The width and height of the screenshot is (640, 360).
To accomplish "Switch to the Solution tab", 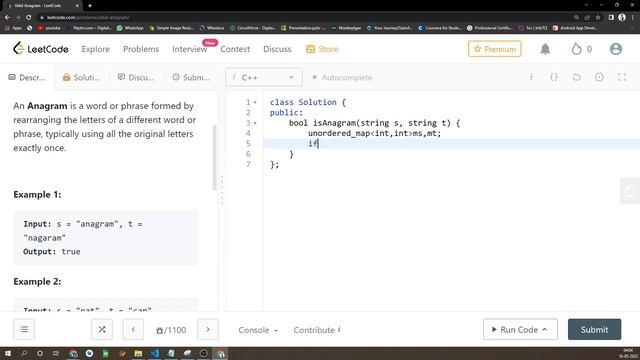I will pos(81,77).
